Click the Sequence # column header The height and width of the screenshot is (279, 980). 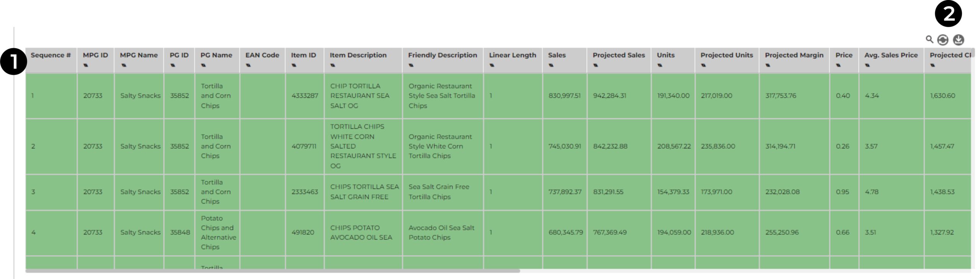pyautogui.click(x=51, y=55)
